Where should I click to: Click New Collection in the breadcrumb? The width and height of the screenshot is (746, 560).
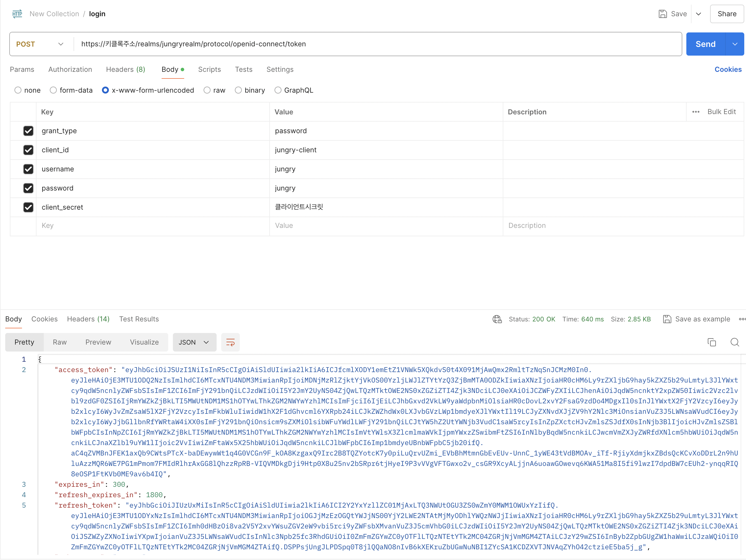point(54,14)
